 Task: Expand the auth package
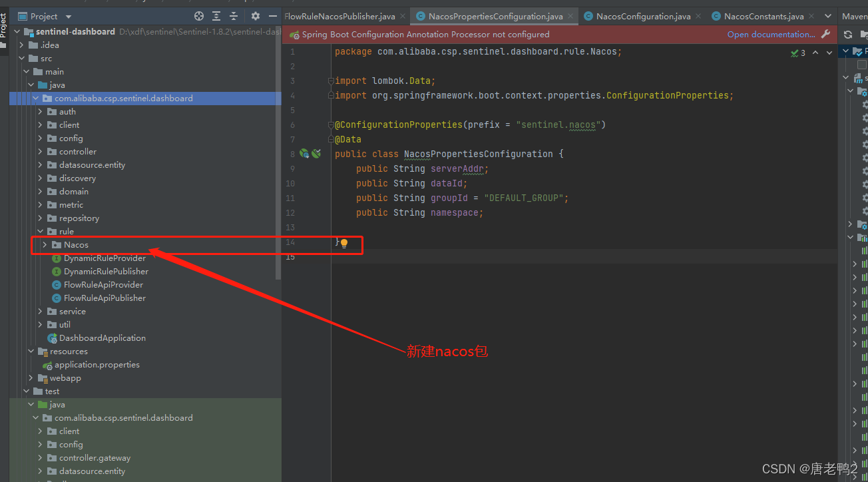[40, 112]
